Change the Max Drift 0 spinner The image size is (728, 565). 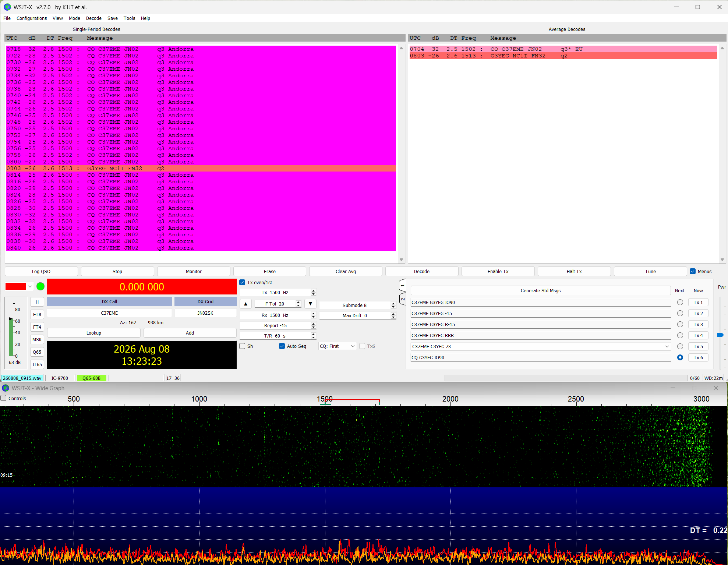pyautogui.click(x=393, y=316)
